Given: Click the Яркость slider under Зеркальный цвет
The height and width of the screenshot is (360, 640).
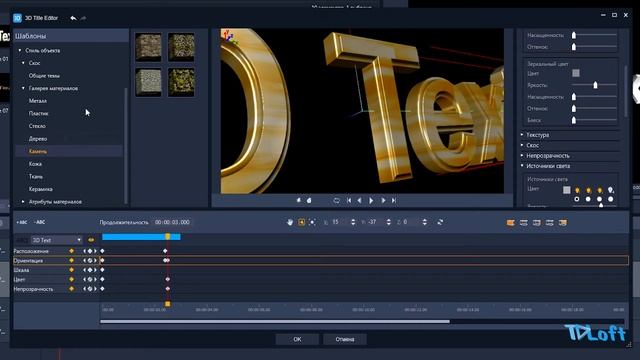Looking at the screenshot, I should pyautogui.click(x=594, y=85).
